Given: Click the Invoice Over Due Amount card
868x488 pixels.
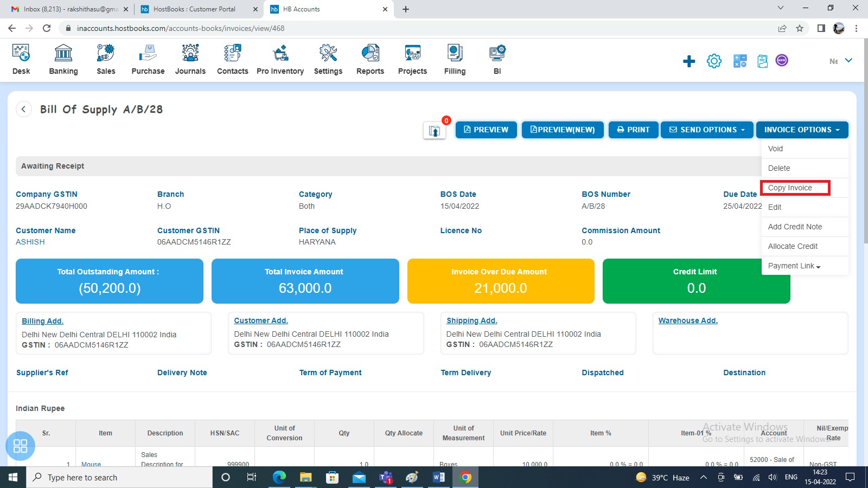Looking at the screenshot, I should tap(501, 281).
